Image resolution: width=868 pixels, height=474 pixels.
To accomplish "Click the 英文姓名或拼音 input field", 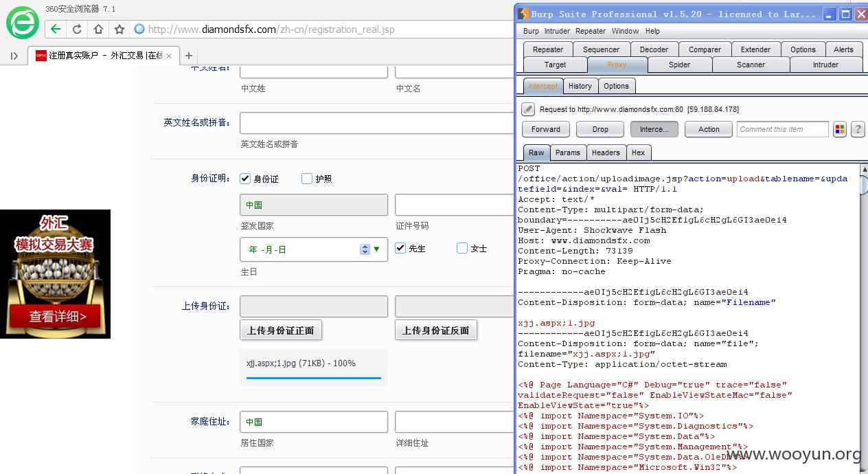I will click(x=376, y=123).
